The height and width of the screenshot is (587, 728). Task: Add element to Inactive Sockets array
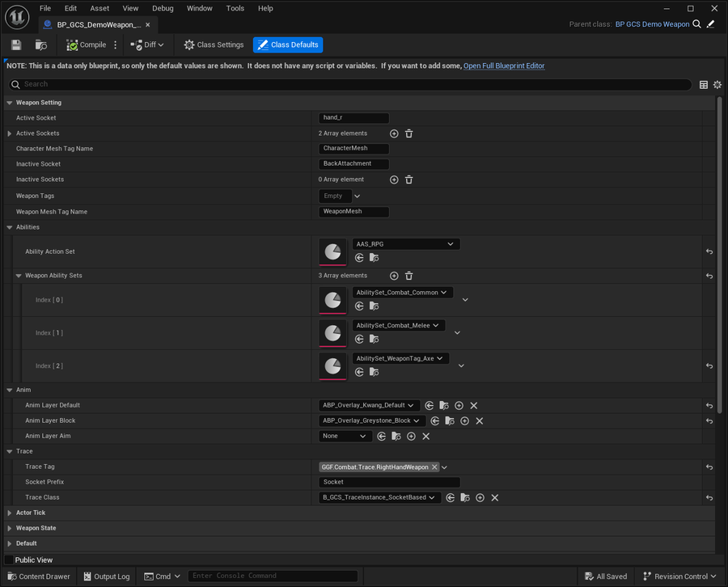[x=394, y=179]
